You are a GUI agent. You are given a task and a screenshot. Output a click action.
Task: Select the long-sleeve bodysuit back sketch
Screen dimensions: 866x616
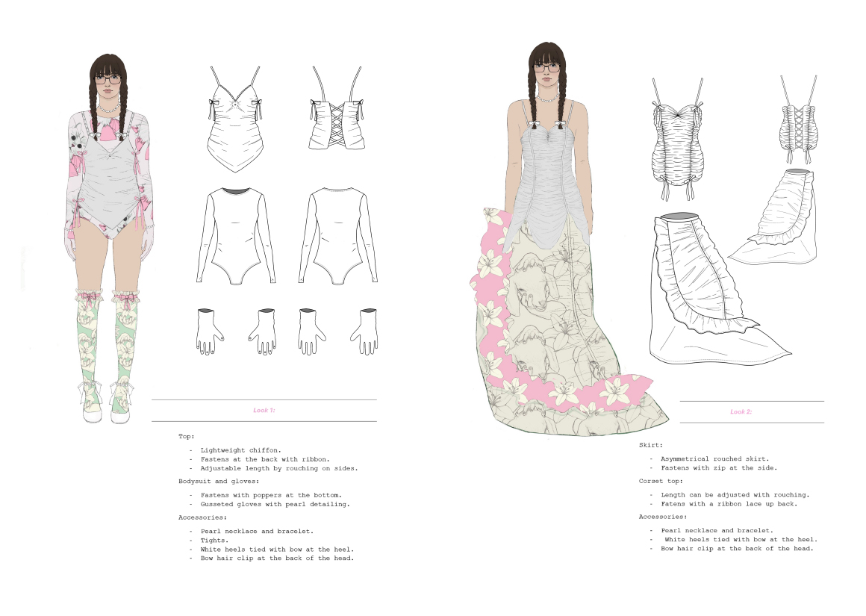click(338, 237)
